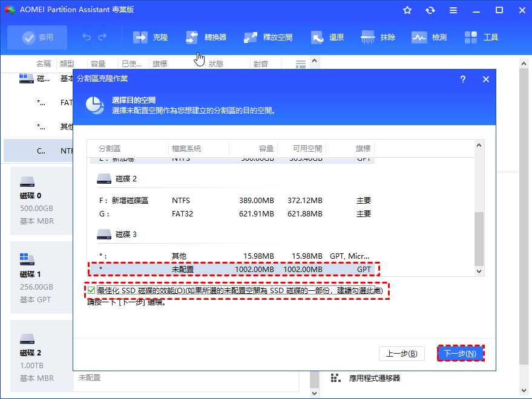
Task: Click main window 名稱 column header
Action: click(x=44, y=63)
